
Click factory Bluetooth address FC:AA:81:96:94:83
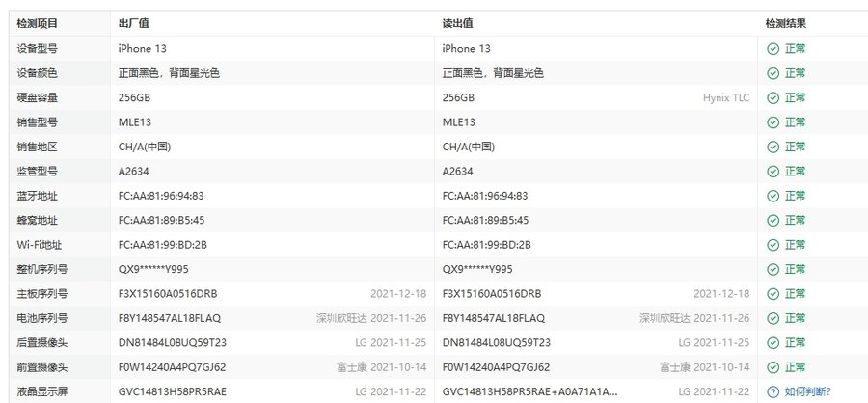coord(161,196)
